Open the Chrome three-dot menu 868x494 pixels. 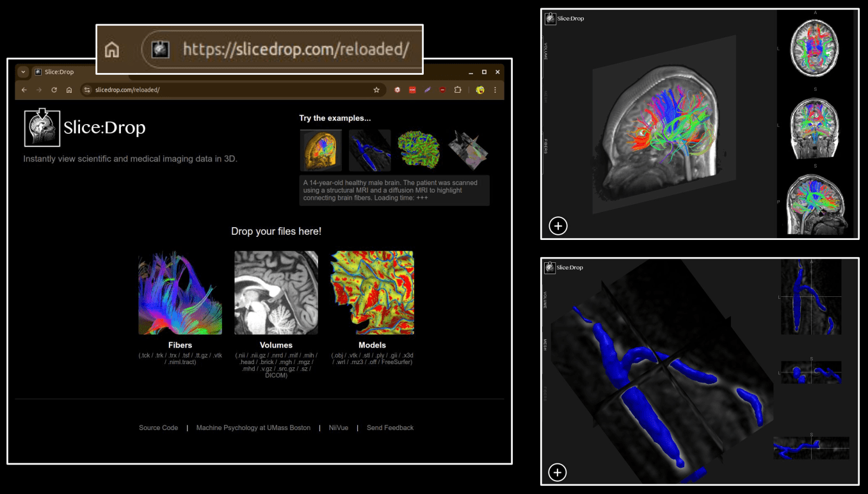[x=495, y=90]
